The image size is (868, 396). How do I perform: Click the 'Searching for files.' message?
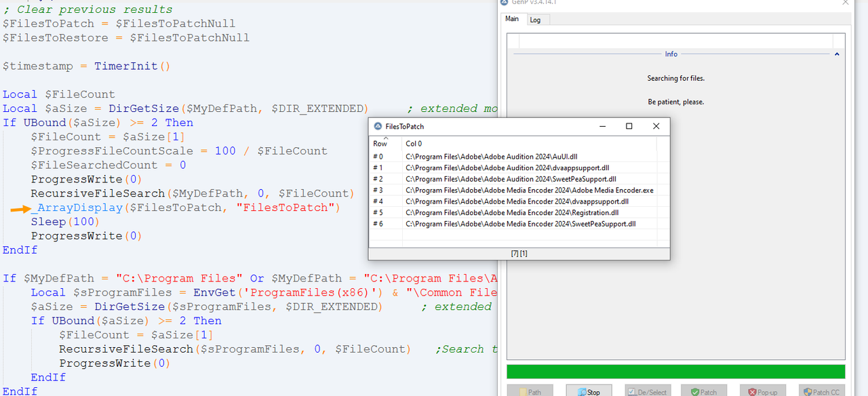coord(675,79)
